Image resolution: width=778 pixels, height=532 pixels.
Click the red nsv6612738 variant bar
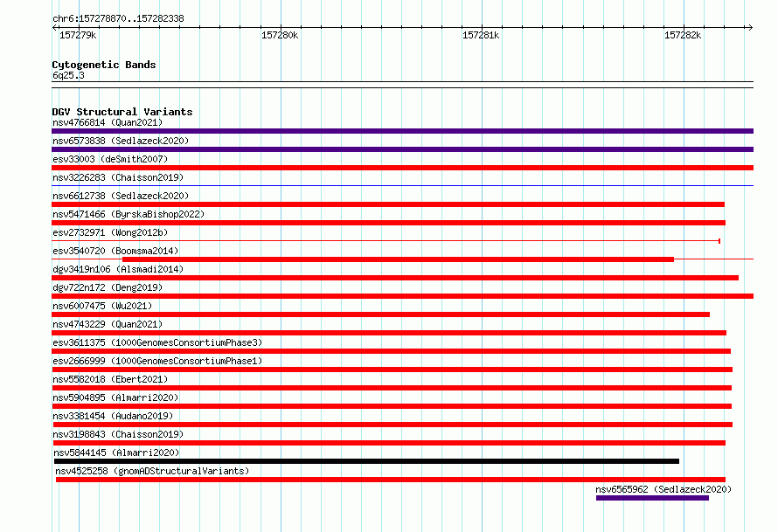tap(388, 204)
